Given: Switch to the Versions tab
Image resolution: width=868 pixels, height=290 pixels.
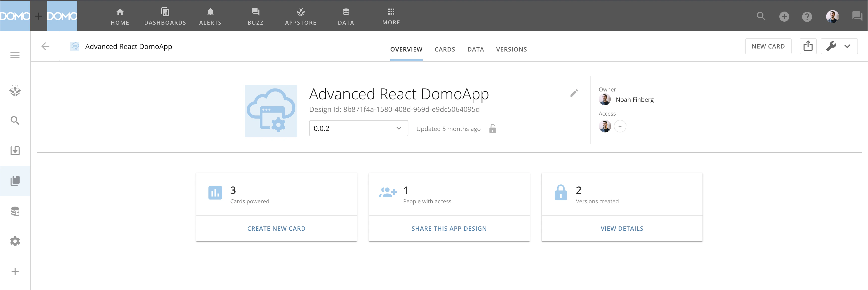Looking at the screenshot, I should 511,50.
